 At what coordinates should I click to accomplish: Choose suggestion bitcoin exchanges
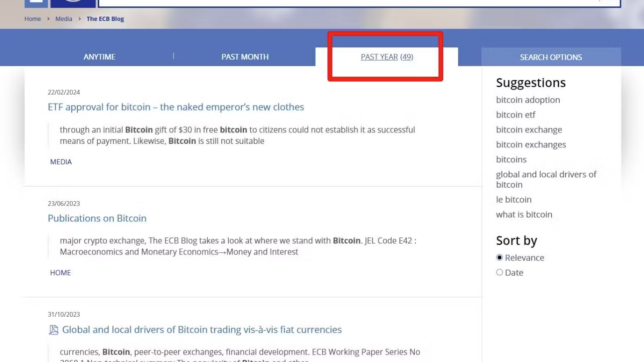[x=531, y=144]
